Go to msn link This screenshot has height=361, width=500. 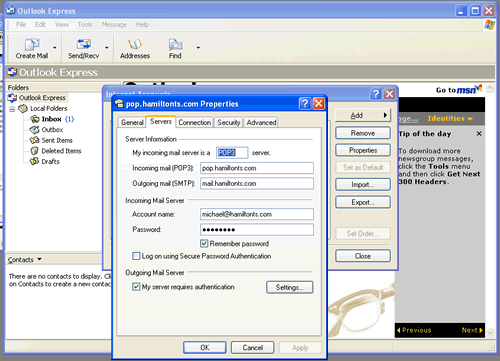459,90
